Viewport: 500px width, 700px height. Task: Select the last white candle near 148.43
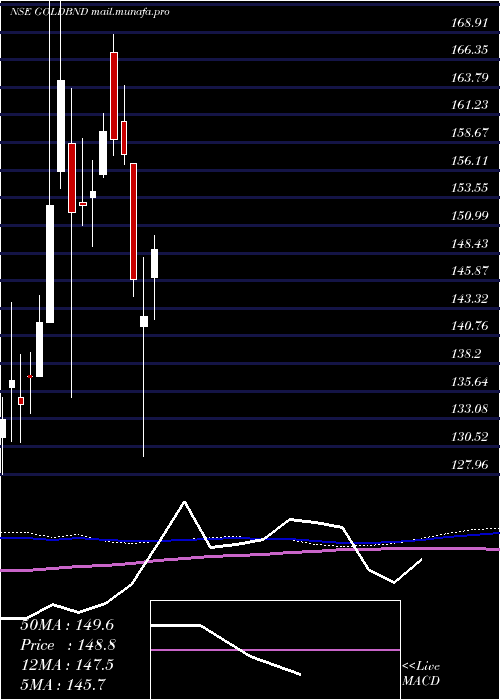[x=154, y=263]
